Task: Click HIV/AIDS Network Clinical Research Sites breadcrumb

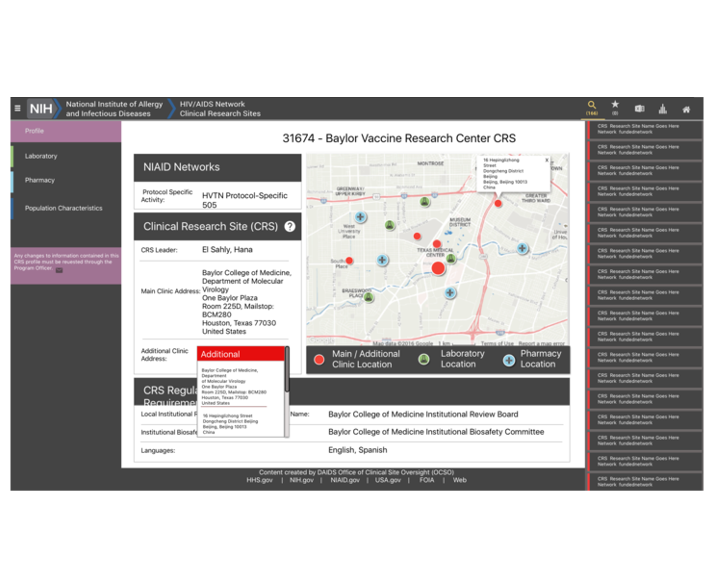Action: tap(220, 109)
